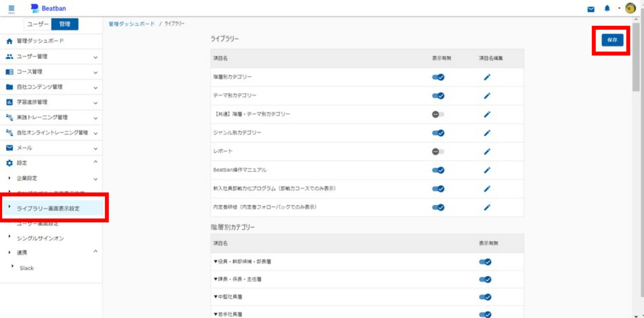Click the 管理ダッシュボード home icon
Image resolution: width=644 pixels, height=318 pixels.
pyautogui.click(x=9, y=41)
